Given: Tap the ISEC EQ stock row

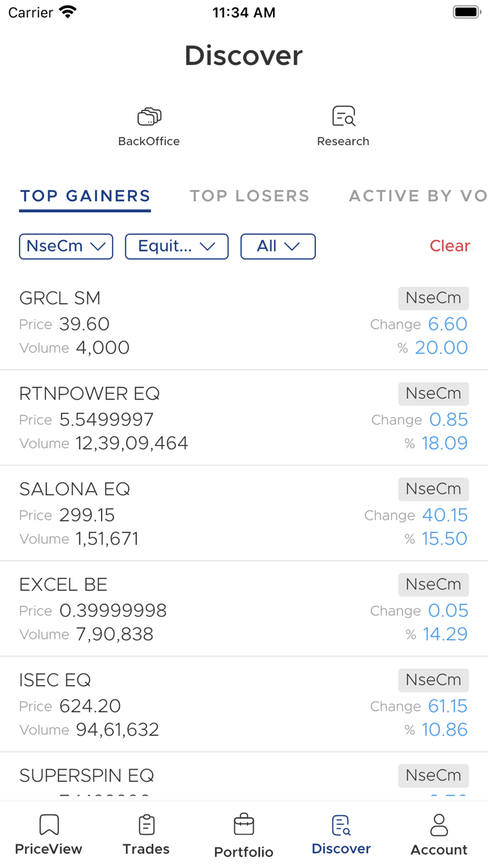Looking at the screenshot, I should (203, 705).
